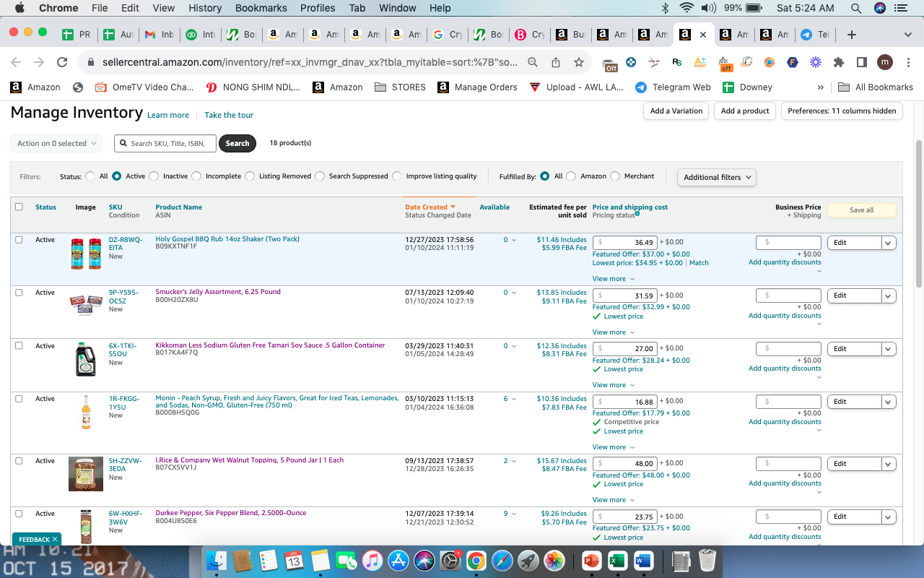Image resolution: width=924 pixels, height=578 pixels.
Task: Open Photos from the dock
Action: click(554, 560)
